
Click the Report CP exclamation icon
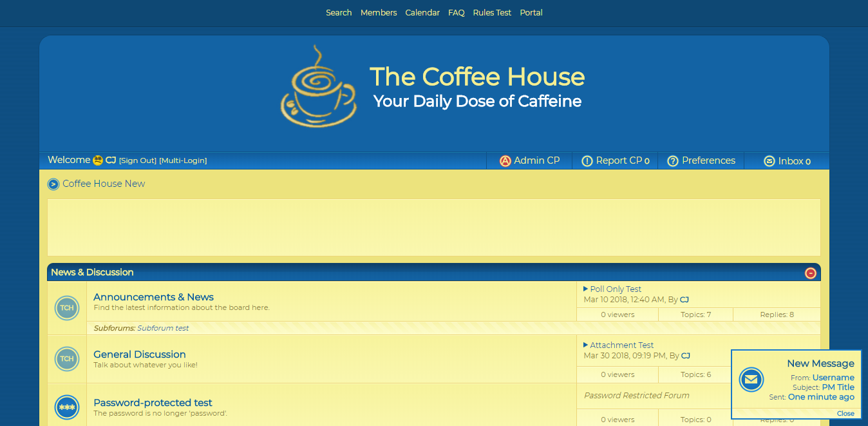587,161
